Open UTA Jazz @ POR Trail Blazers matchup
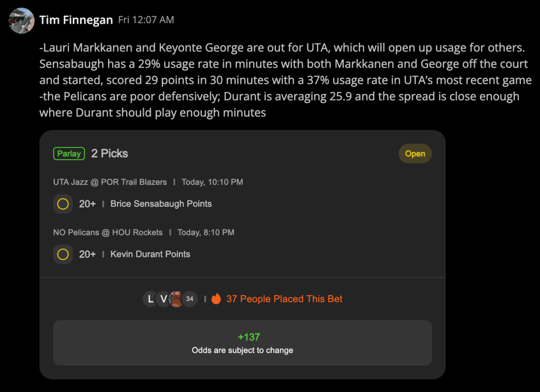 coord(110,182)
